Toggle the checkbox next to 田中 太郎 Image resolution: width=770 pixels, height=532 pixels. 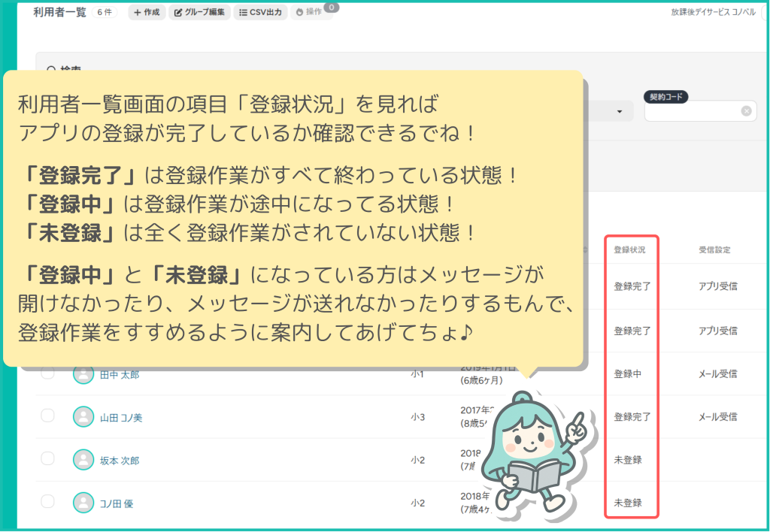click(47, 373)
